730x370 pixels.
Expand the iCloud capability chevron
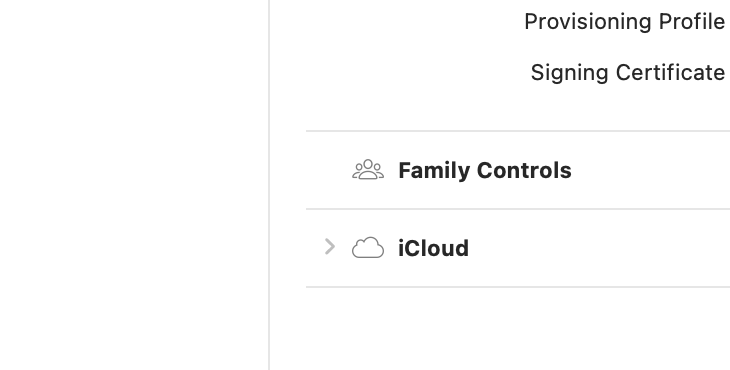[x=330, y=247]
